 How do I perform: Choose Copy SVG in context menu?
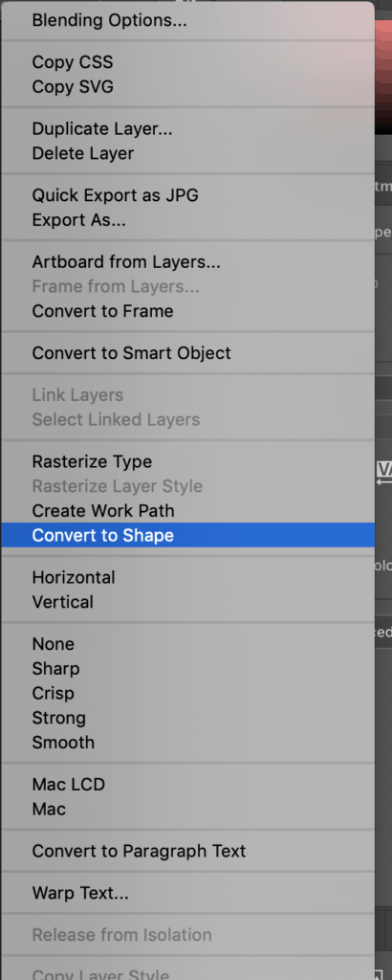[x=187, y=86]
